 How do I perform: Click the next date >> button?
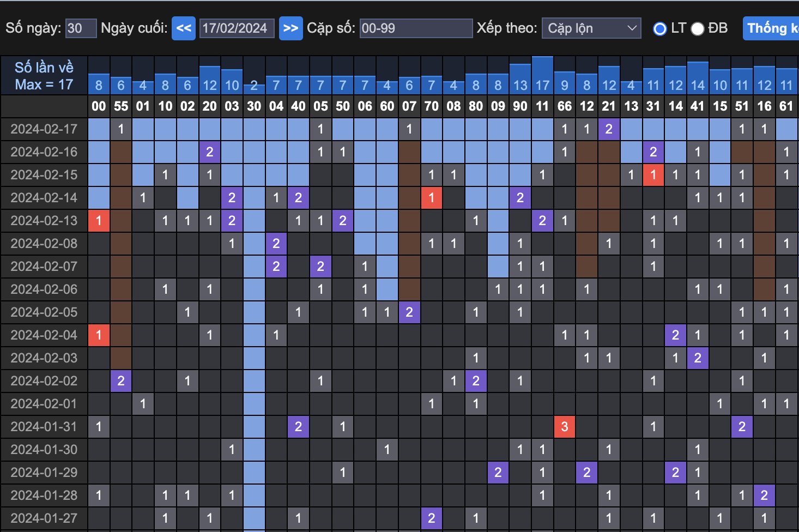pyautogui.click(x=291, y=28)
